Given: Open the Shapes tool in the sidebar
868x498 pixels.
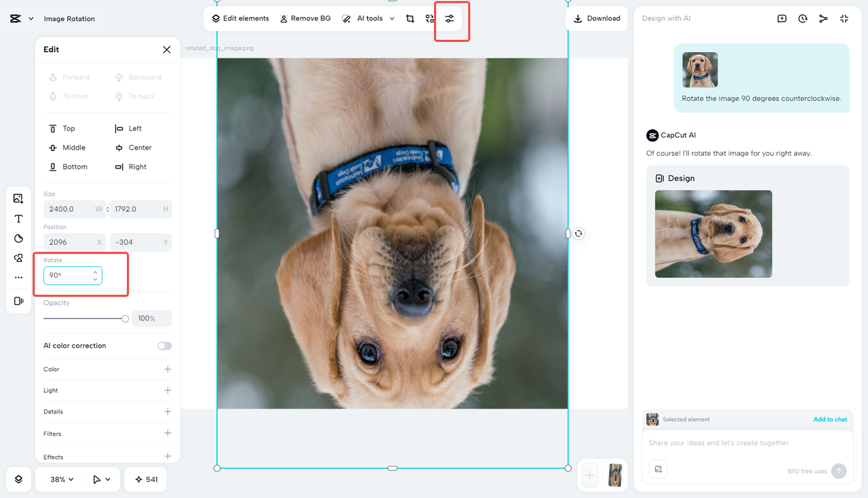Looking at the screenshot, I should (x=18, y=238).
